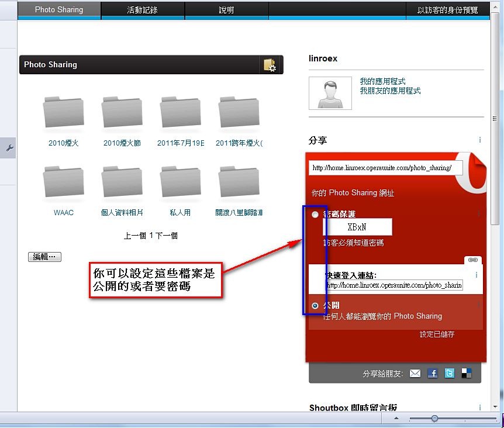The image size is (504, 428).
Task: Share via email envelope icon
Action: coord(415,374)
